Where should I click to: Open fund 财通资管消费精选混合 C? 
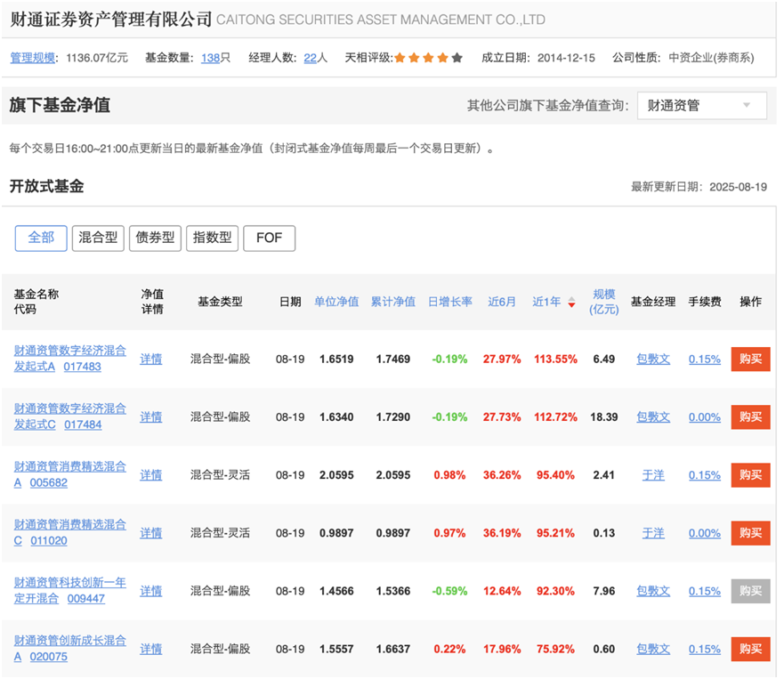tap(70, 532)
